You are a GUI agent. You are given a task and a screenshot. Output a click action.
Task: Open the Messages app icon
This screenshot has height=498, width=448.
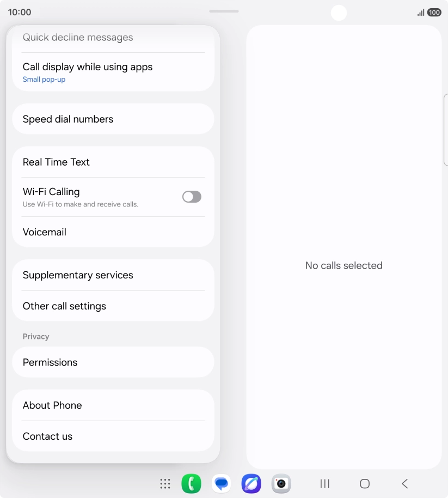221,483
